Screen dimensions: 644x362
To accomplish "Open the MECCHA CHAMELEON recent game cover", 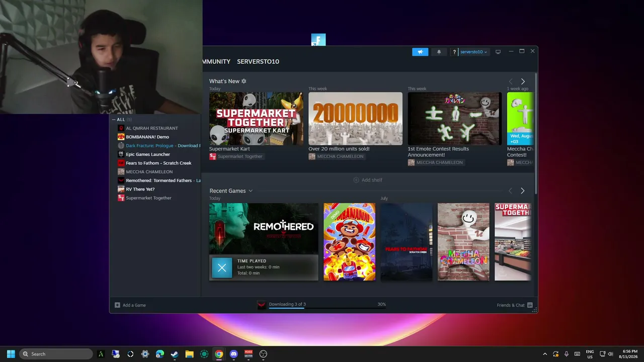I will [463, 242].
